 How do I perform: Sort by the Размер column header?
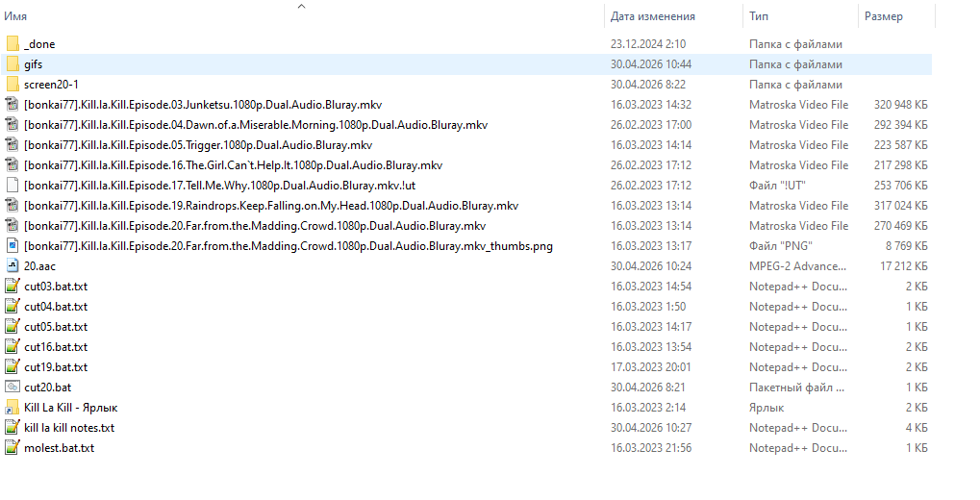coord(883,16)
